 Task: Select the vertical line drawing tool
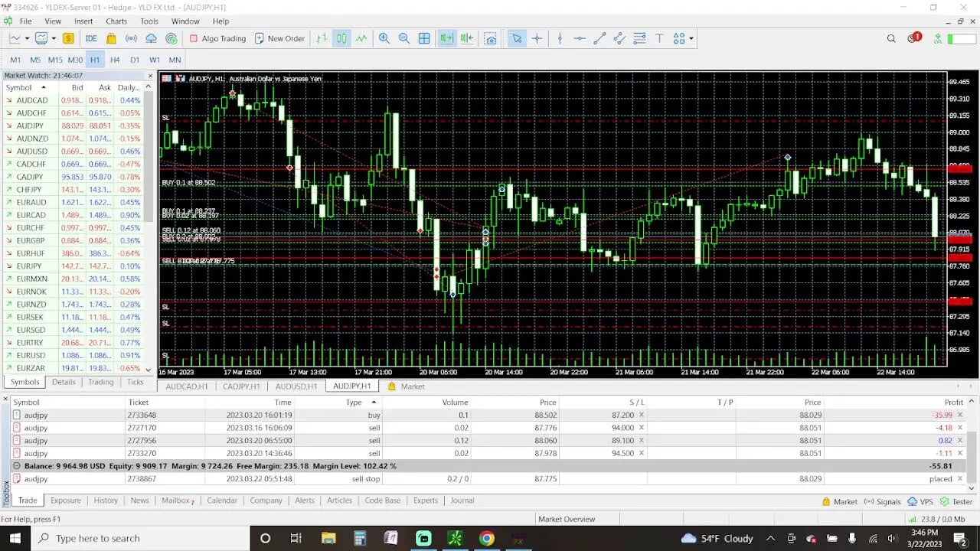560,38
